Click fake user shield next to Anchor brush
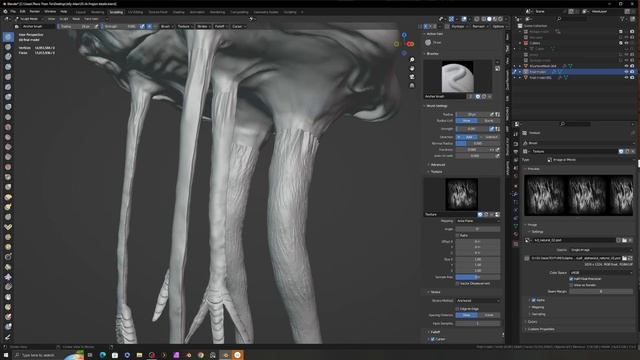The width and height of the screenshot is (640, 360). (478, 97)
